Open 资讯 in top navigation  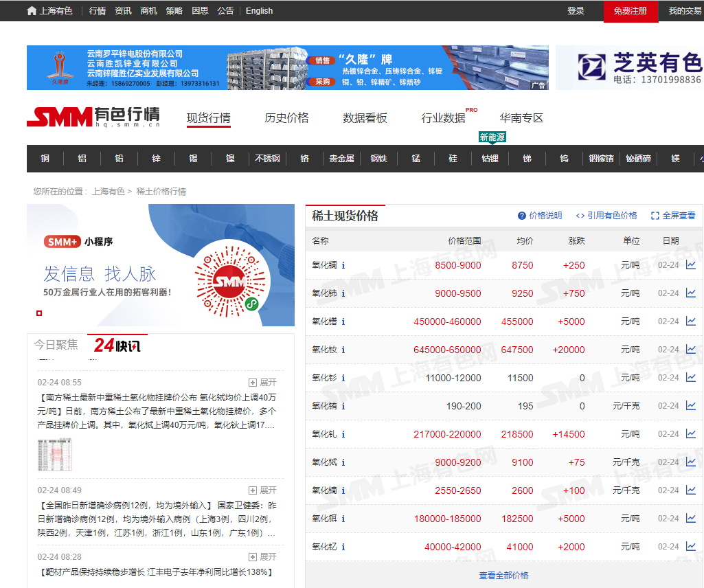coord(123,11)
